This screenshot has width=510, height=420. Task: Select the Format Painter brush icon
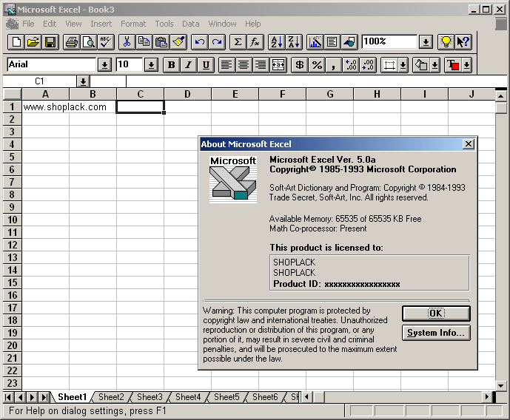(179, 42)
